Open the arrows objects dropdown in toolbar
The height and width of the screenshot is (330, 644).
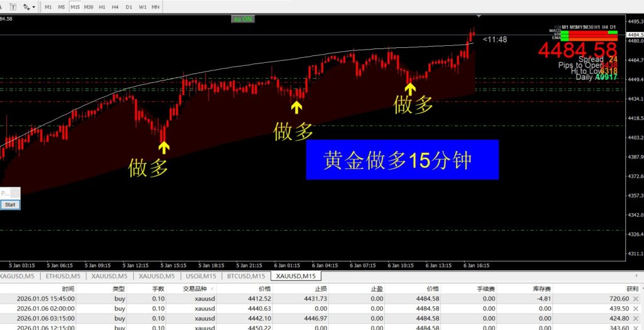point(28,7)
